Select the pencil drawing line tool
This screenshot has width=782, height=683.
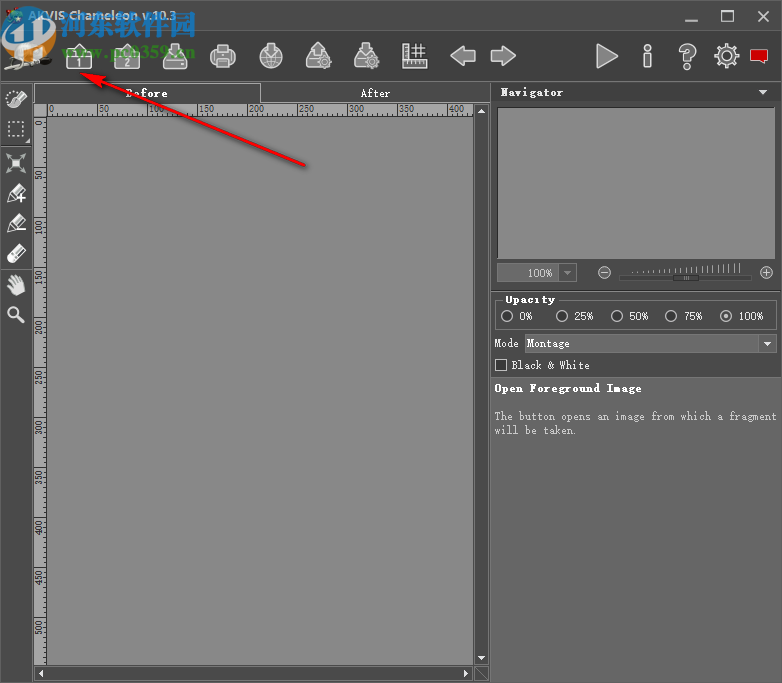click(16, 224)
